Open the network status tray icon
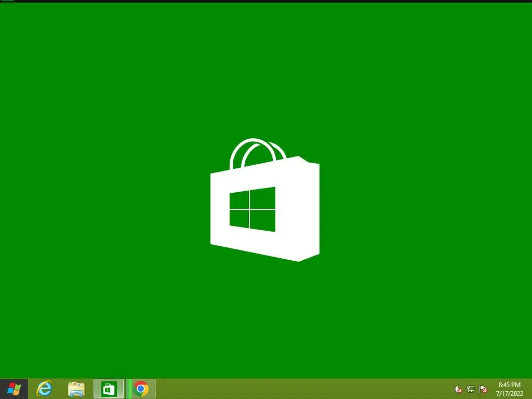The height and width of the screenshot is (399, 532). pyautogui.click(x=471, y=389)
